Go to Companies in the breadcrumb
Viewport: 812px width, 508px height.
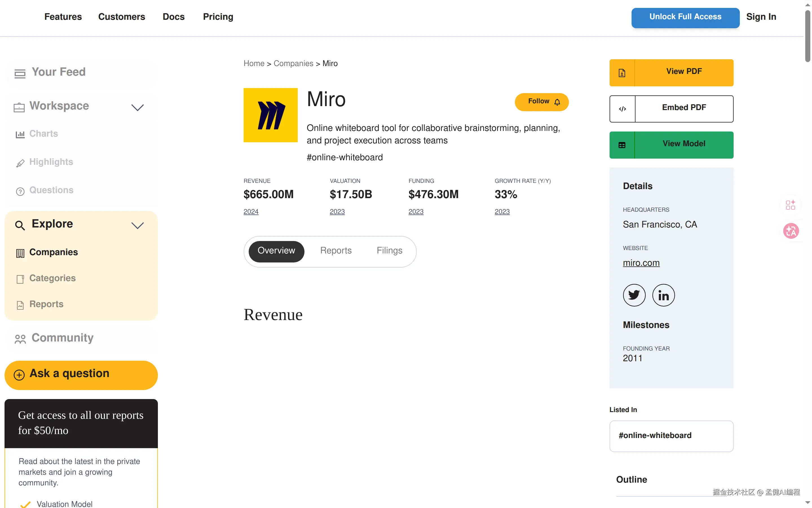293,63
